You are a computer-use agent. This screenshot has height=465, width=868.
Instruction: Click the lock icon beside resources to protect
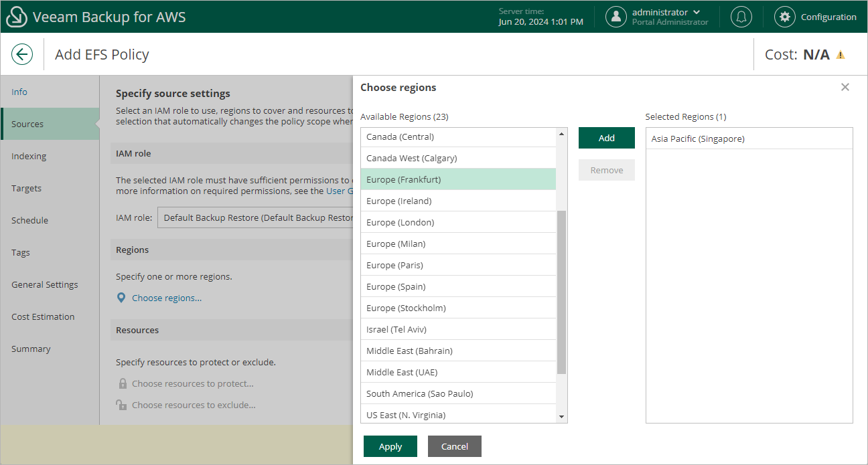point(123,383)
